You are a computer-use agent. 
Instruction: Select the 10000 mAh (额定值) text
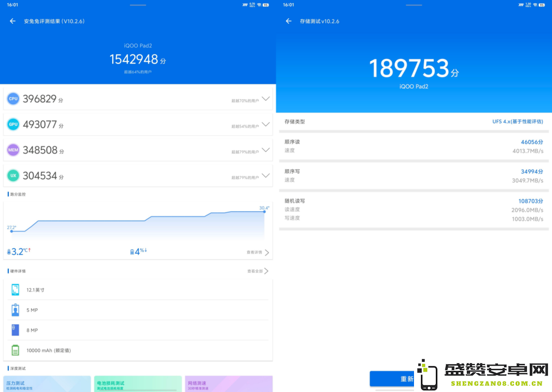49,351
